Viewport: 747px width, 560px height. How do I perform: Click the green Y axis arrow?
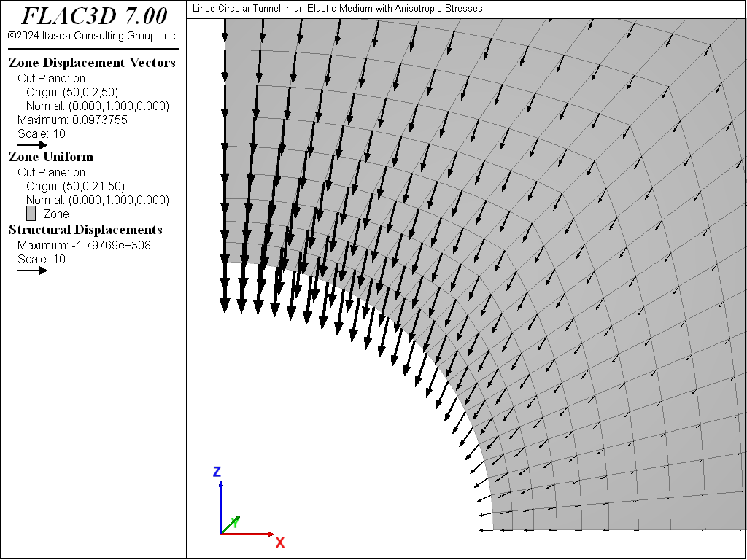[231, 524]
